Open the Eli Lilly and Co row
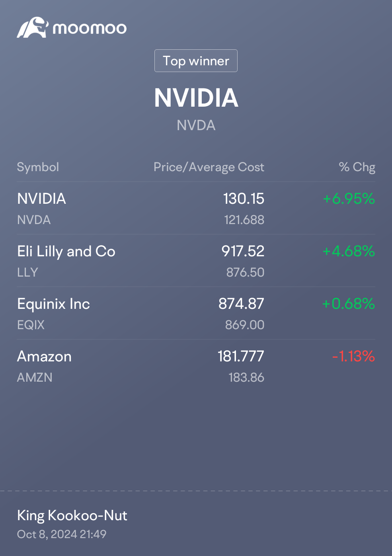 (196, 261)
